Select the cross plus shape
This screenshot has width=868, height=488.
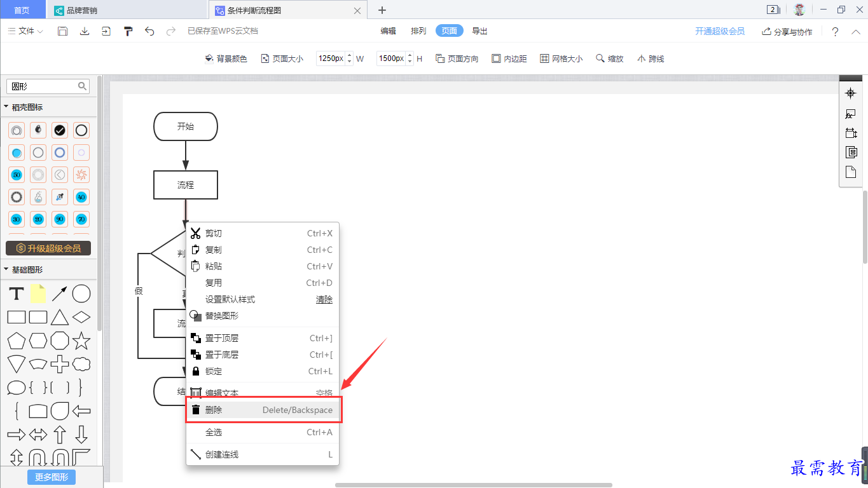coord(60,364)
